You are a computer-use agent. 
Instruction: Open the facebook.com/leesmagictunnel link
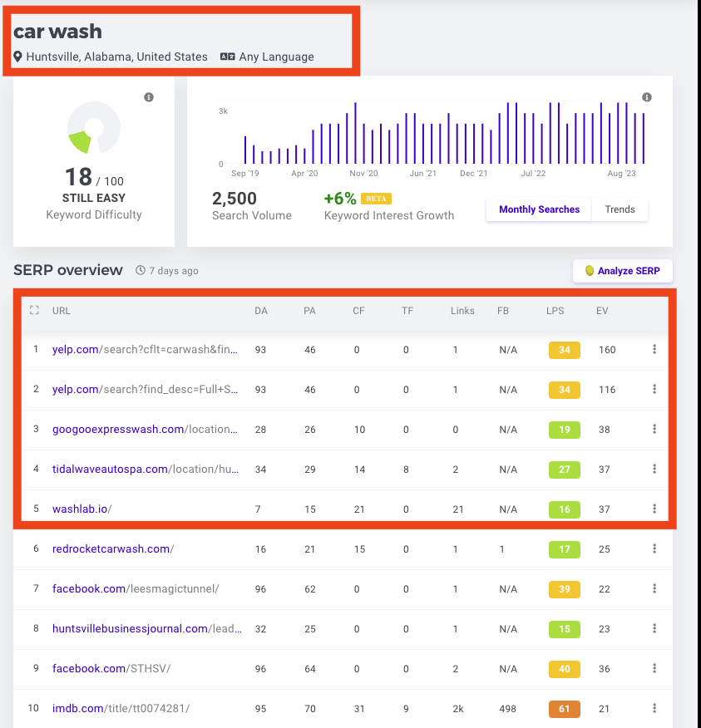136,589
